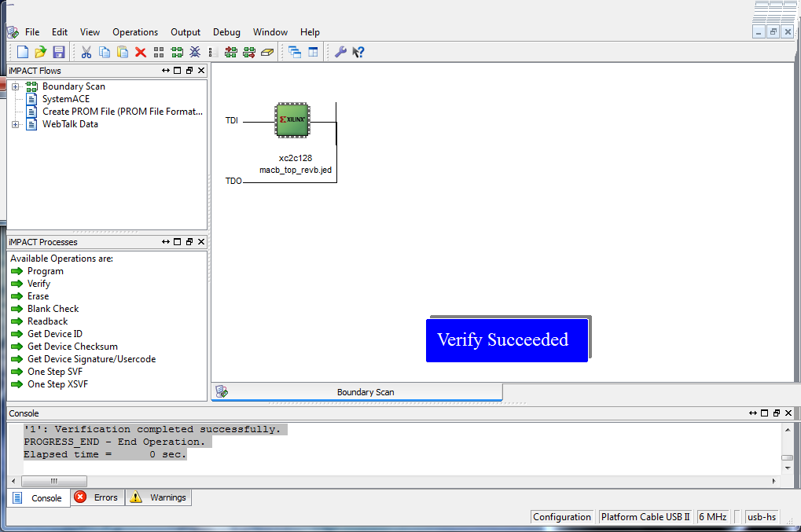The image size is (801, 532).
Task: Select Create PROM File flow item
Action: 123,112
